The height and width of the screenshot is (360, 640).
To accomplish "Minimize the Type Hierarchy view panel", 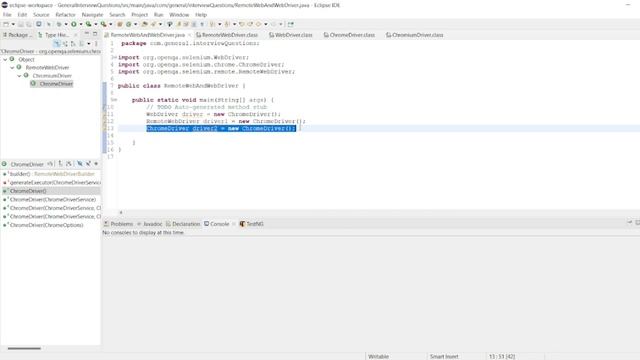I will click(87, 34).
